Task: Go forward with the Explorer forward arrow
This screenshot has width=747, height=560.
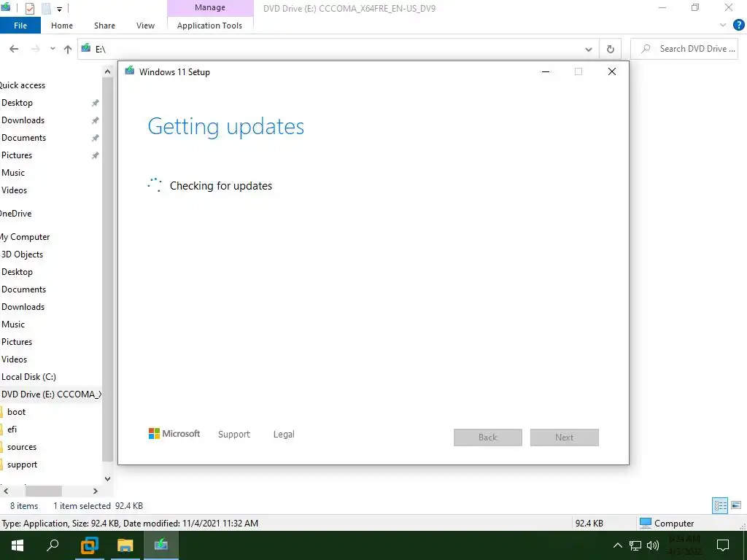Action: click(x=35, y=49)
